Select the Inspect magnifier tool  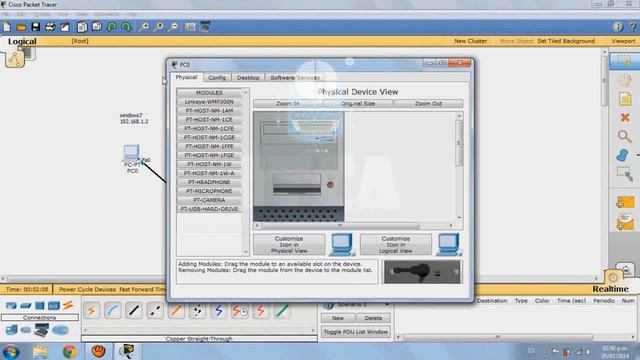tap(624, 136)
